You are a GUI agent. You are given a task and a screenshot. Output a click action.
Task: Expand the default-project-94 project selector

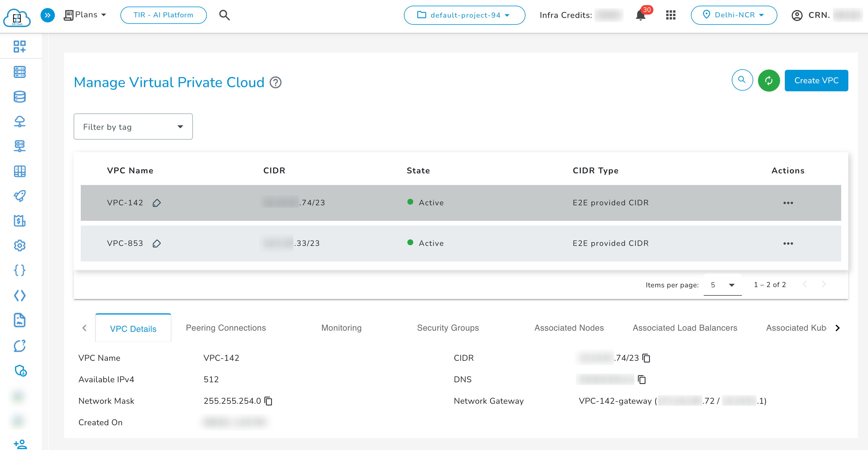[x=464, y=15]
